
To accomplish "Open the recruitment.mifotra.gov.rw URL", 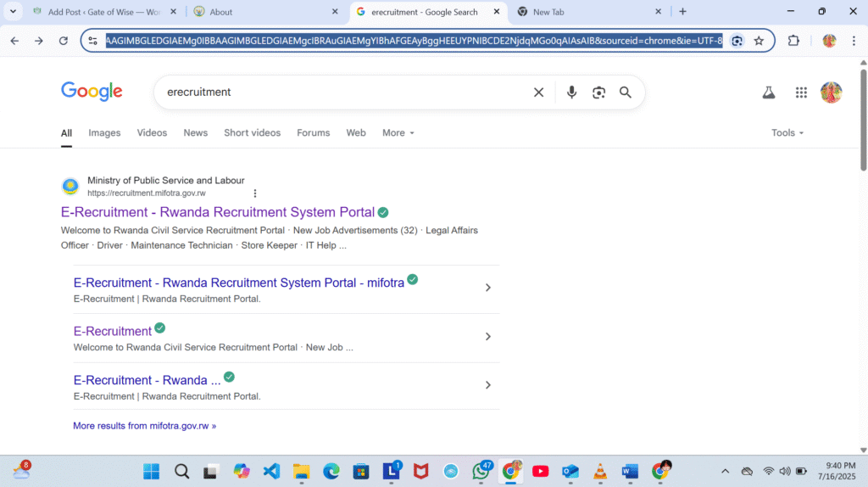I will pyautogui.click(x=146, y=193).
